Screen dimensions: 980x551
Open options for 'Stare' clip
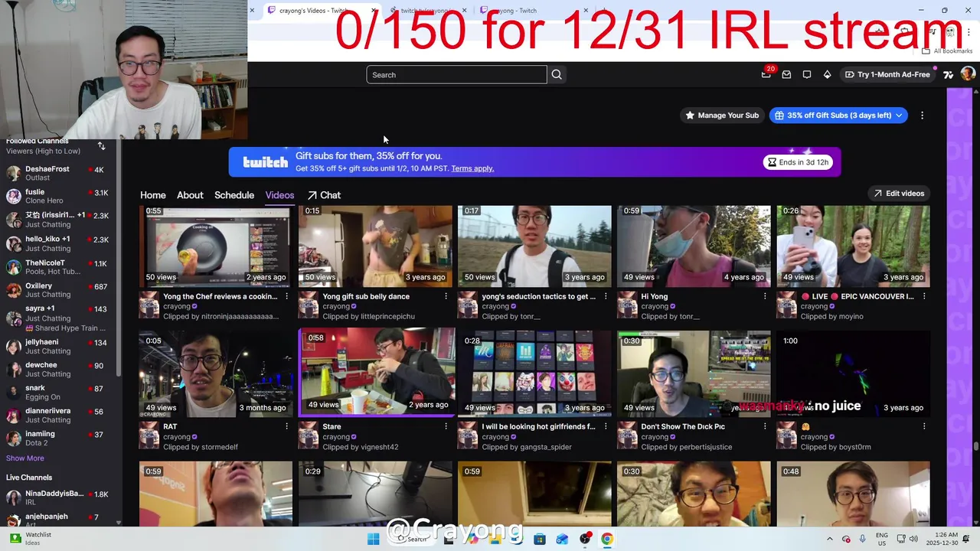pos(446,426)
